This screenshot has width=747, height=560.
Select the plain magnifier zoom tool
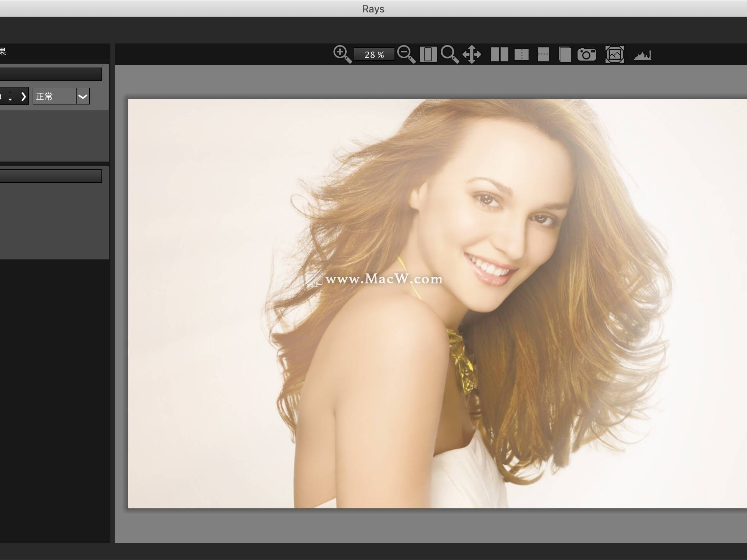click(x=450, y=54)
